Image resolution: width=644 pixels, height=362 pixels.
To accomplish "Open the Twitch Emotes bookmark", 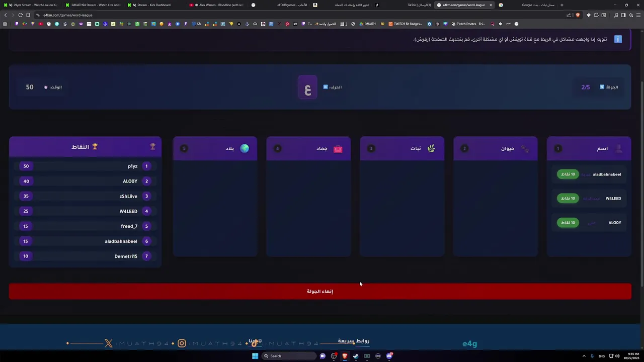I will (468, 24).
